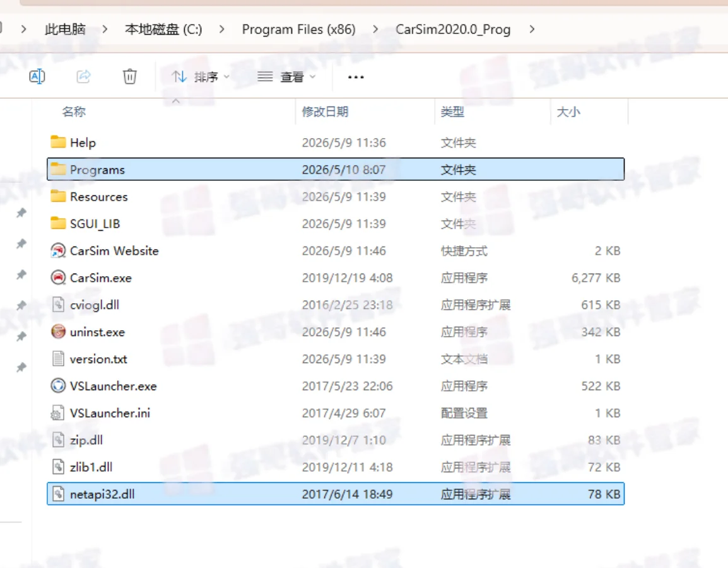Click the uninst.exe uninstaller icon
Viewport: 728px width, 568px height.
(58, 332)
